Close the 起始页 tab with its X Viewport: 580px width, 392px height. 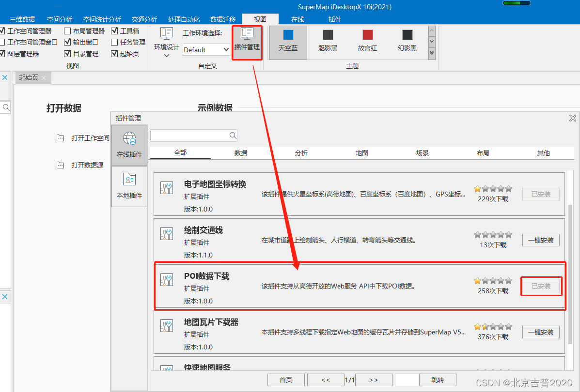pyautogui.click(x=44, y=77)
